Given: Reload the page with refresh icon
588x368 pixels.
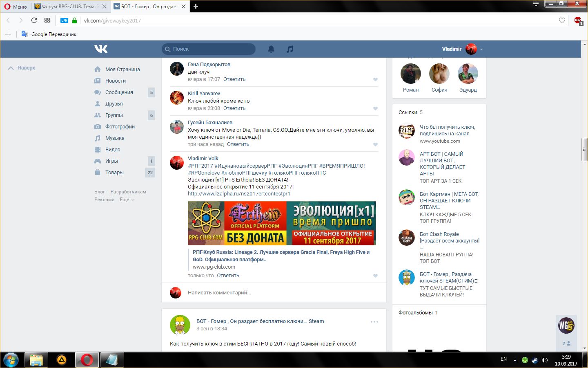Looking at the screenshot, I should 34,20.
